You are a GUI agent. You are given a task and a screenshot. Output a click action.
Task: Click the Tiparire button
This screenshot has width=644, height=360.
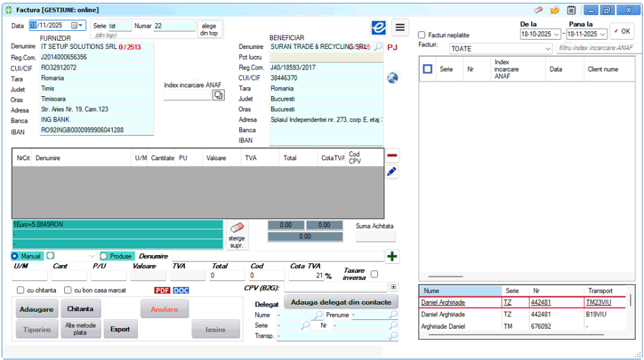(37, 329)
